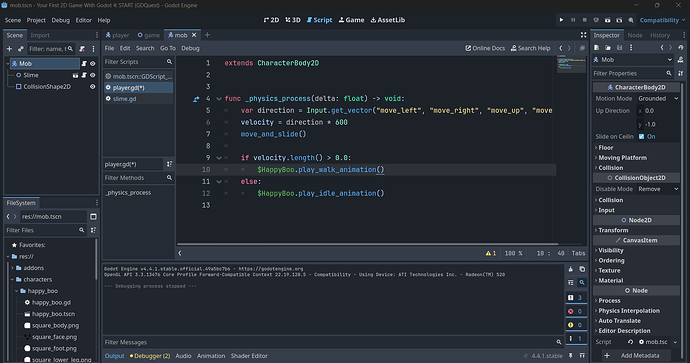Open the Debug menu in menu bar

[x=61, y=20]
